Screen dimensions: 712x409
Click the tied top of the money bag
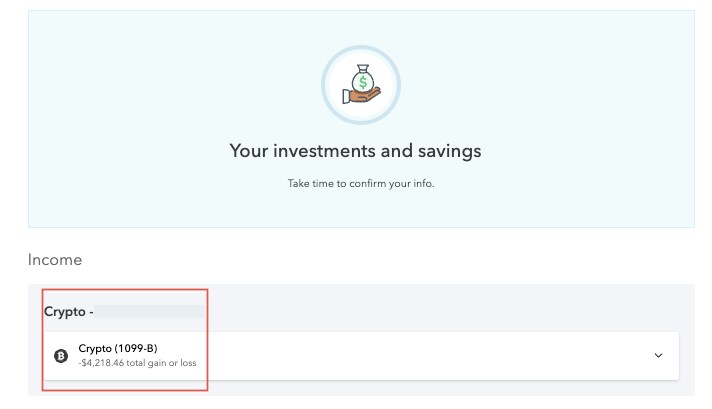coord(362,69)
